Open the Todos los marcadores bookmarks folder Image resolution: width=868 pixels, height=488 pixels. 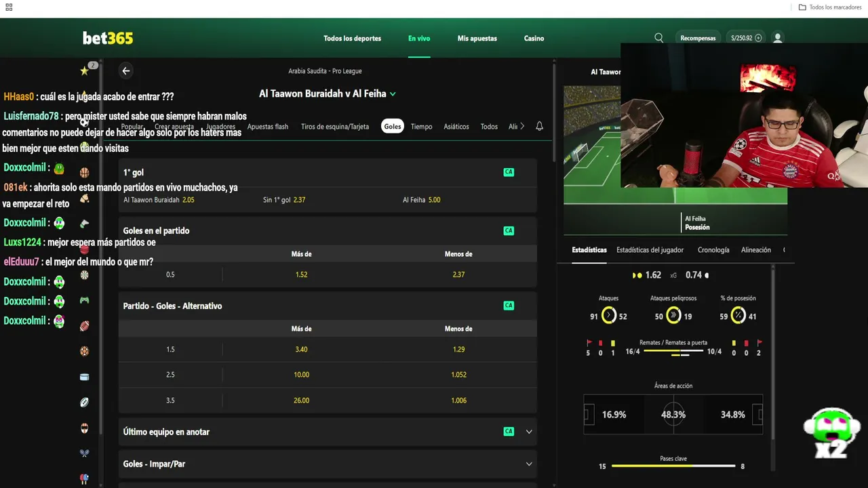point(830,7)
